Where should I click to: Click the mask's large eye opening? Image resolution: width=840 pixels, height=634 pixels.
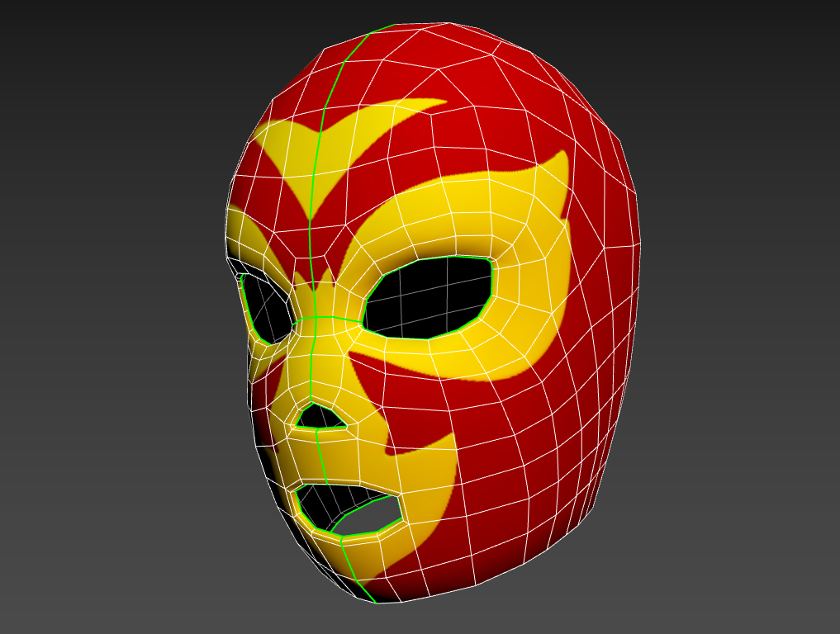(x=428, y=298)
